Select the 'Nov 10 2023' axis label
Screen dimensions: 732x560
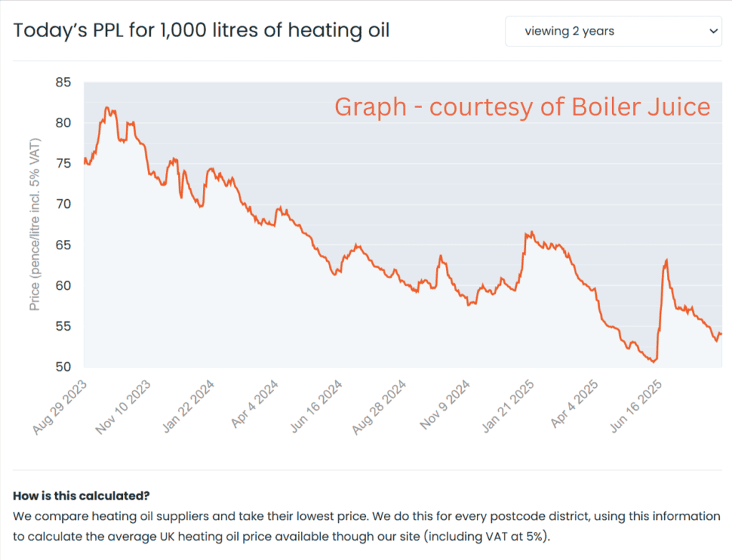[x=123, y=404]
